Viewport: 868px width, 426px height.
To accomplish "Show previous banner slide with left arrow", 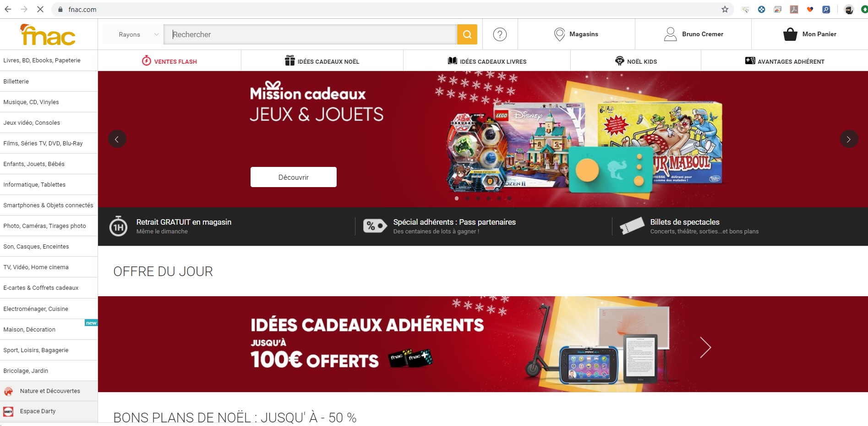I will click(x=117, y=139).
